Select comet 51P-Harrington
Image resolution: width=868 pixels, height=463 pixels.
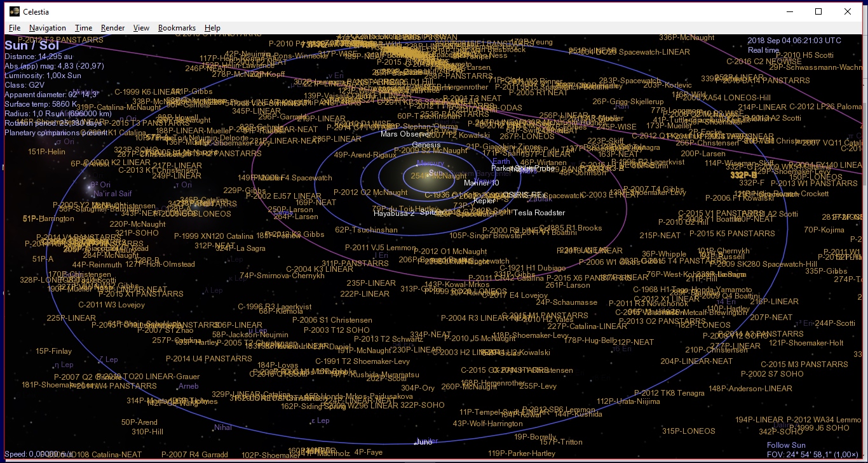pyautogui.click(x=48, y=218)
